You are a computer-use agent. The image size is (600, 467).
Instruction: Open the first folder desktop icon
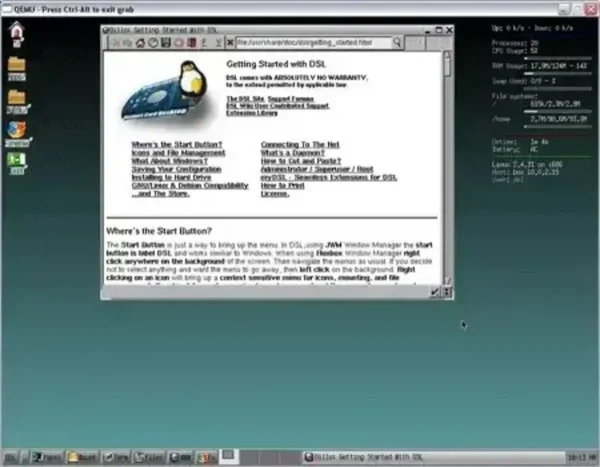pyautogui.click(x=16, y=68)
